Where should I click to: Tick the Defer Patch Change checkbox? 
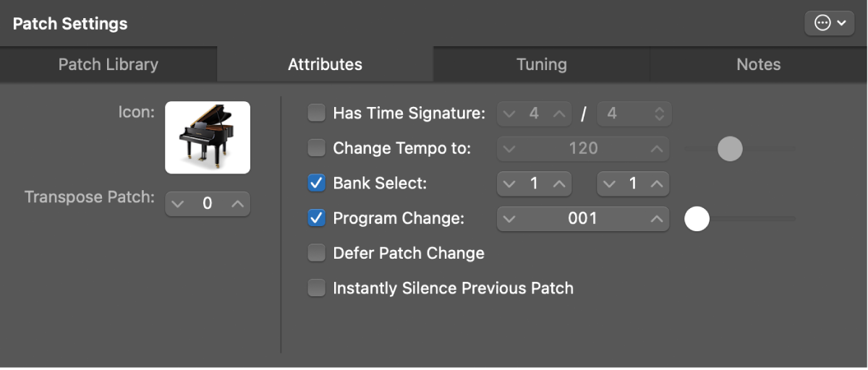point(317,253)
